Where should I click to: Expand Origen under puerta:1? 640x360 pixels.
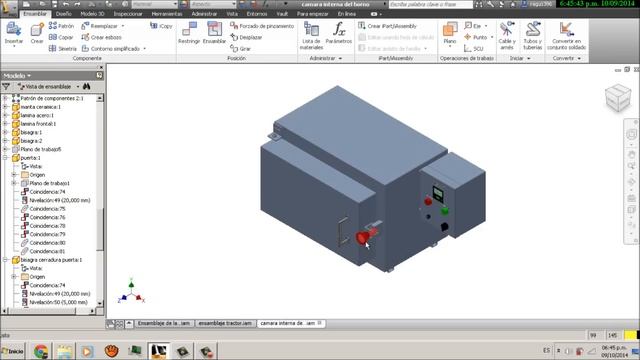pyautogui.click(x=14, y=175)
